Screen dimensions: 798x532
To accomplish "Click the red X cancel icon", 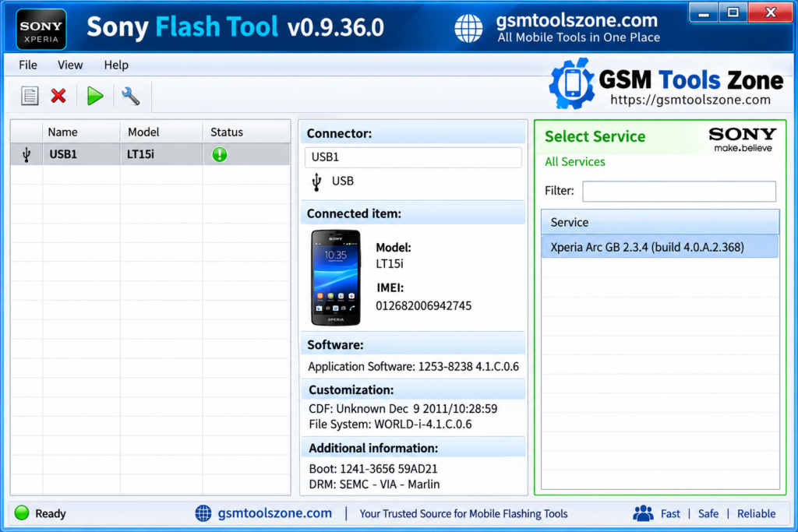I will tap(58, 96).
